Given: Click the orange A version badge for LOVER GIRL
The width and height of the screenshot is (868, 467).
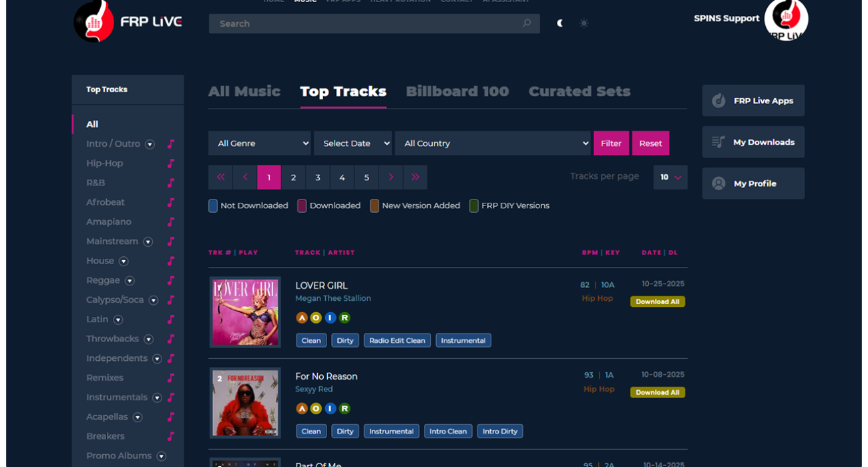Looking at the screenshot, I should 302,318.
